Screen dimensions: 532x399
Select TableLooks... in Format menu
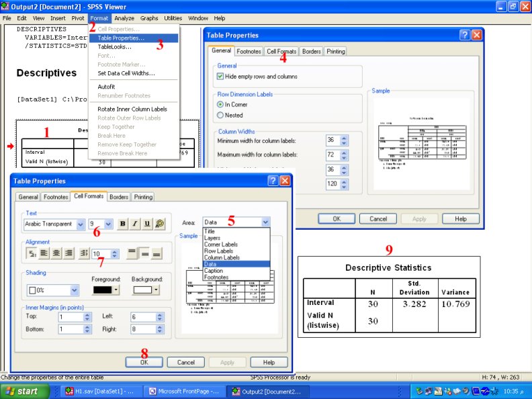click(x=134, y=47)
